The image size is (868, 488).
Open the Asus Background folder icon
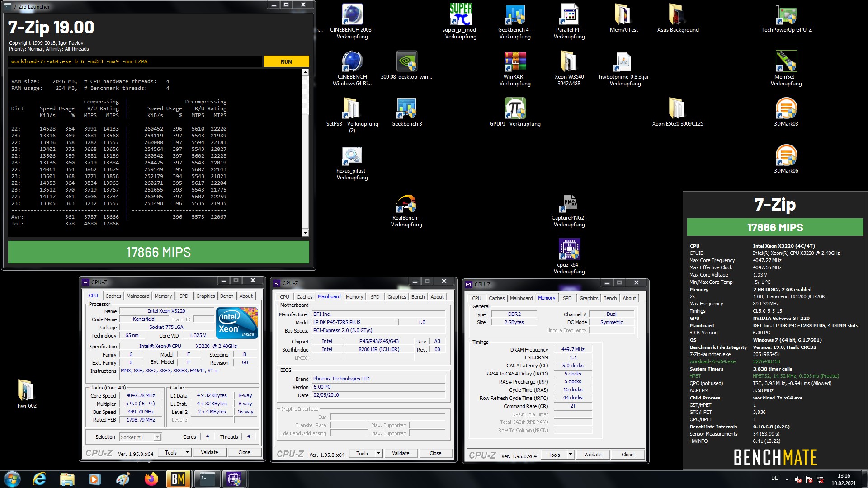pyautogui.click(x=678, y=18)
